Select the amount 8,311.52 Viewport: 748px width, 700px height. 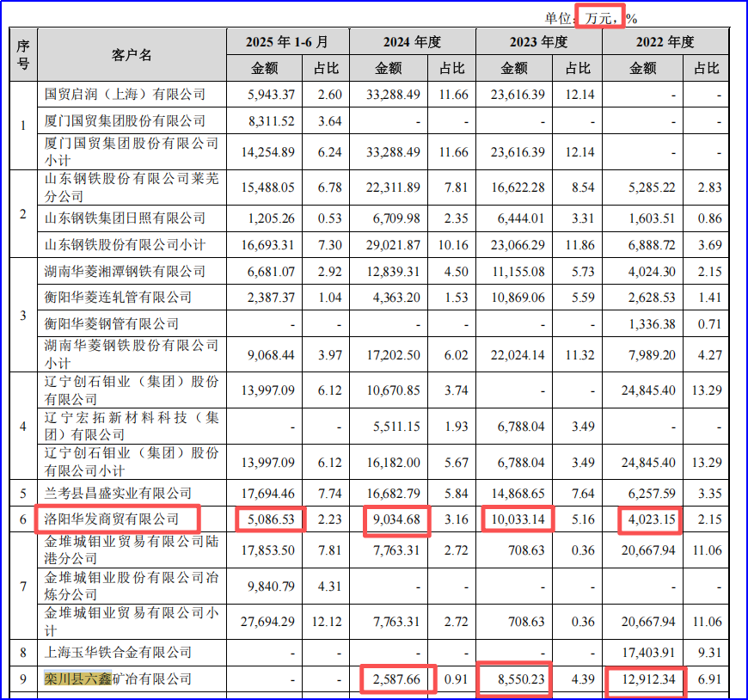(271, 121)
